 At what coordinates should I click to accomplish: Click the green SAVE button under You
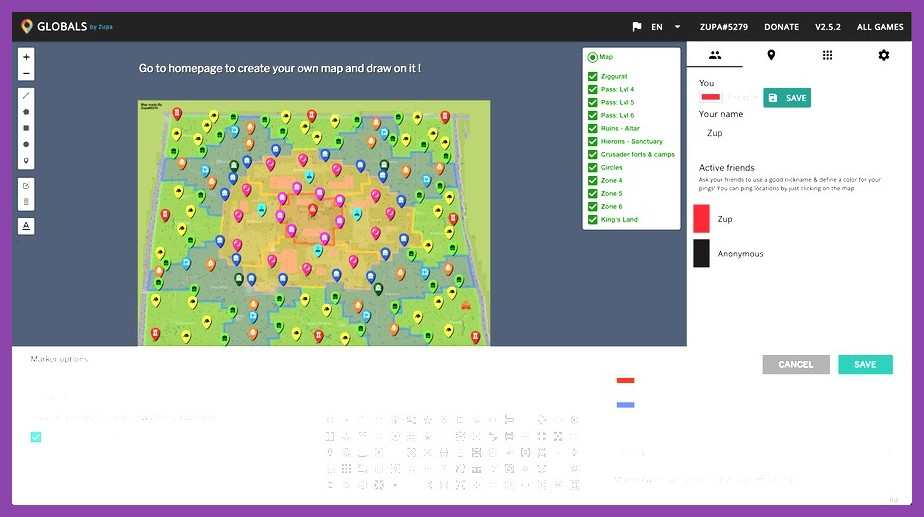787,98
